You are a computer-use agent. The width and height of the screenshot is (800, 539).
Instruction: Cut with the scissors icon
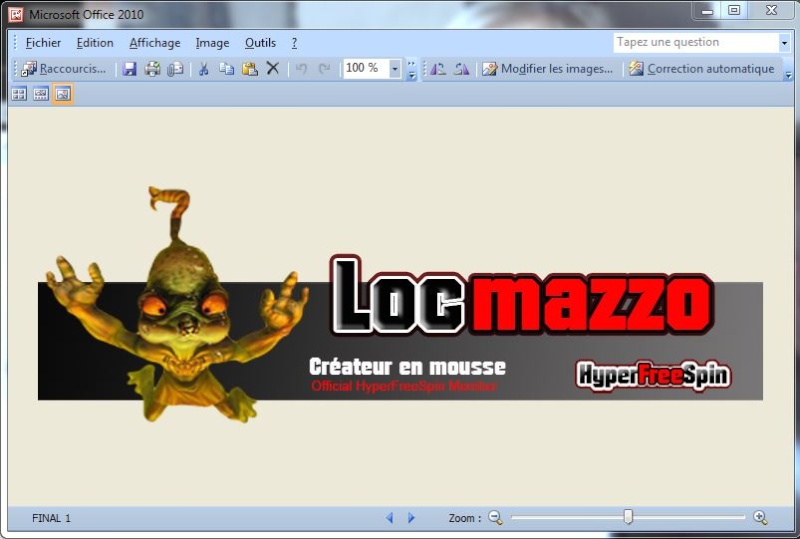[x=204, y=68]
